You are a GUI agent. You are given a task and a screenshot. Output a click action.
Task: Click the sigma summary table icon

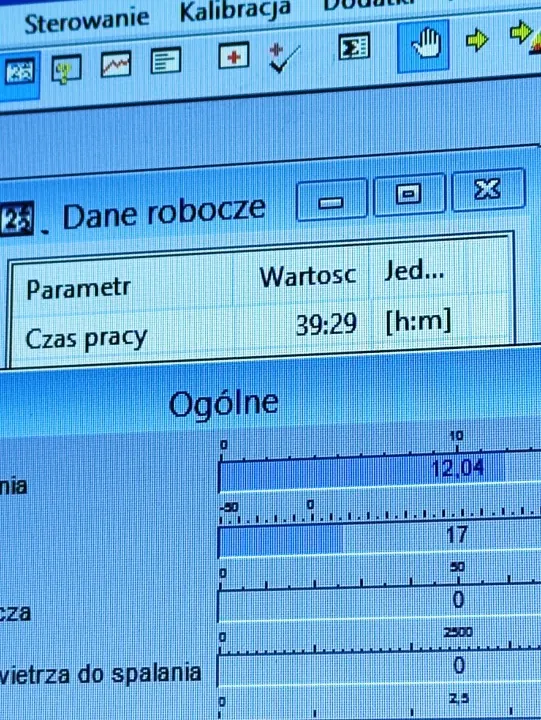pos(354,46)
